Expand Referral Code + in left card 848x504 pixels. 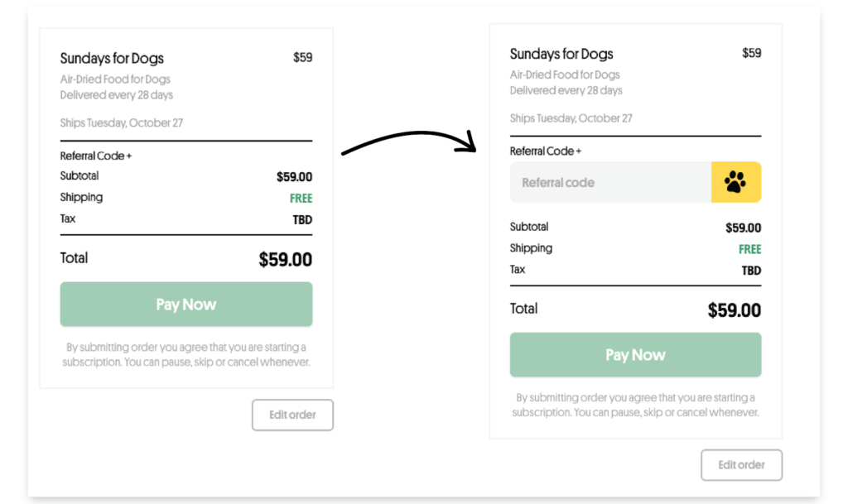[x=96, y=156]
